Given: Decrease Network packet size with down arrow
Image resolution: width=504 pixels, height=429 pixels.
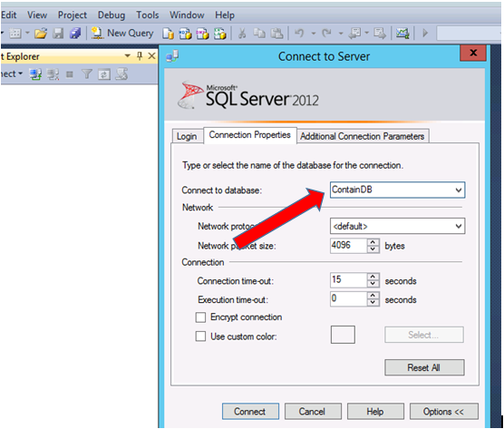Looking at the screenshot, I should tap(373, 249).
